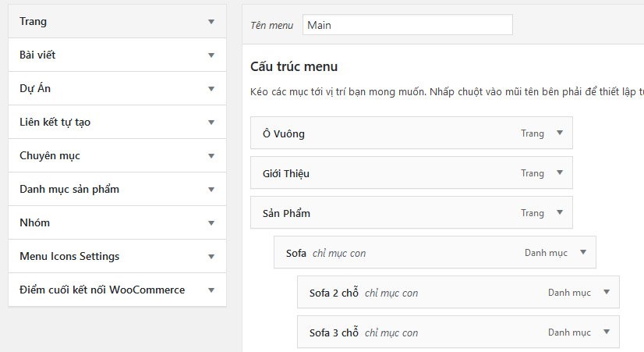Expand the Bài viết section arrow
The image size is (644, 352).
(211, 55)
